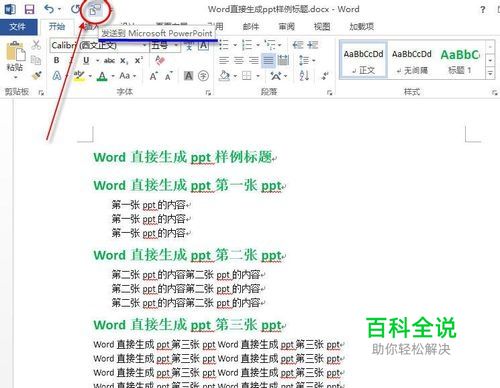Apply the yellow text highlight color
Viewport: 500px width, 388px height.
(79, 76)
